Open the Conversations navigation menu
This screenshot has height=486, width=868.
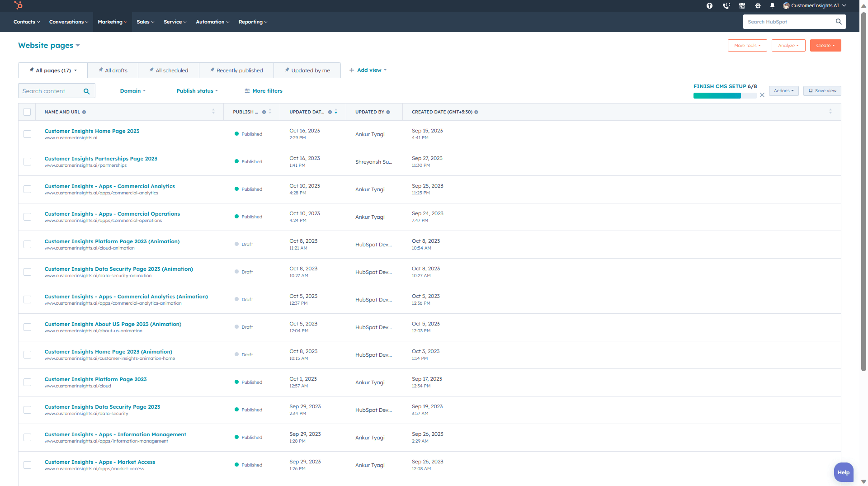[x=69, y=22]
